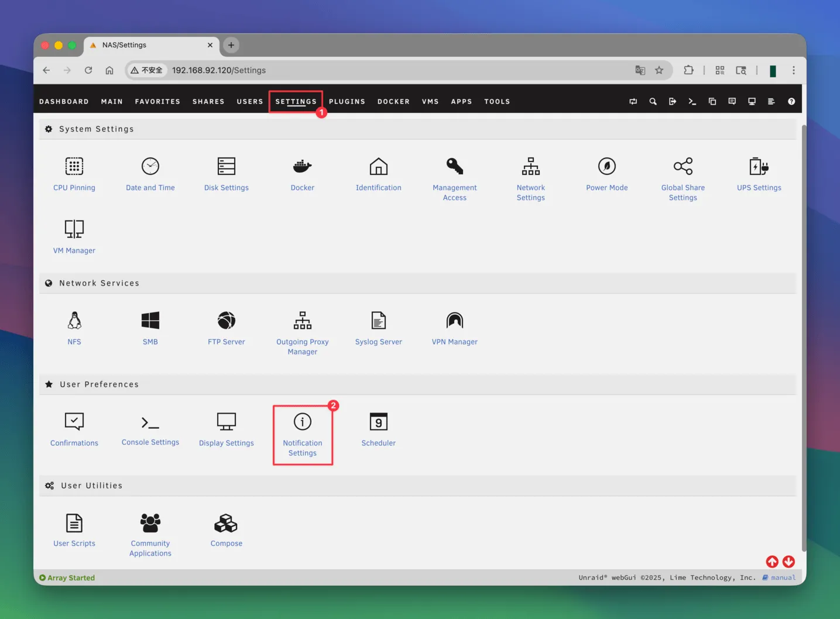This screenshot has height=619, width=840.
Task: Open the Users tab
Action: tap(250, 101)
